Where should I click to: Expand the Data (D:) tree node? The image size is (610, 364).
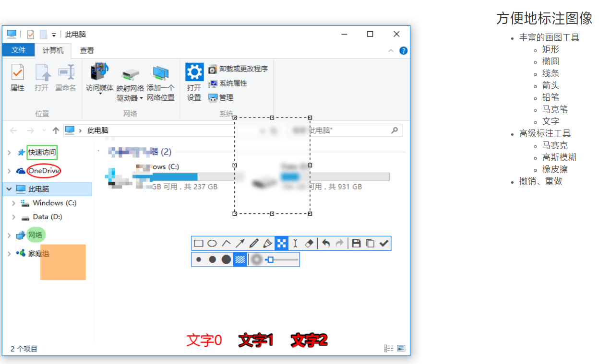[x=14, y=217]
